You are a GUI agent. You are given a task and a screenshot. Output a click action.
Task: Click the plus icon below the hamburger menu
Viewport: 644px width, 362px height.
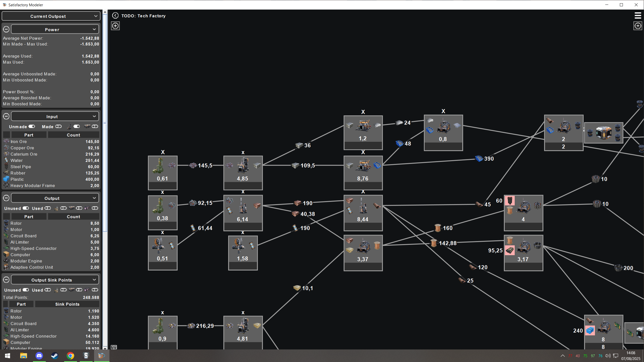[638, 26]
